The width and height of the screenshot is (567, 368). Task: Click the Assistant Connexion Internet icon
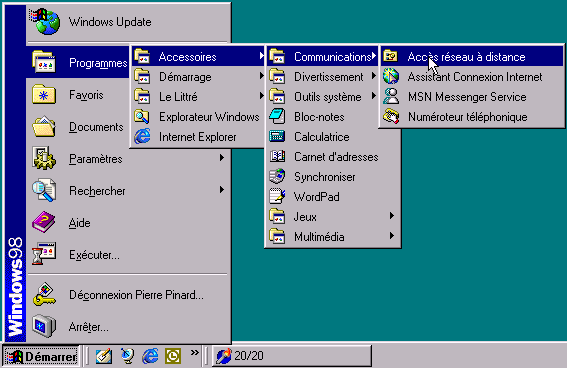391,76
